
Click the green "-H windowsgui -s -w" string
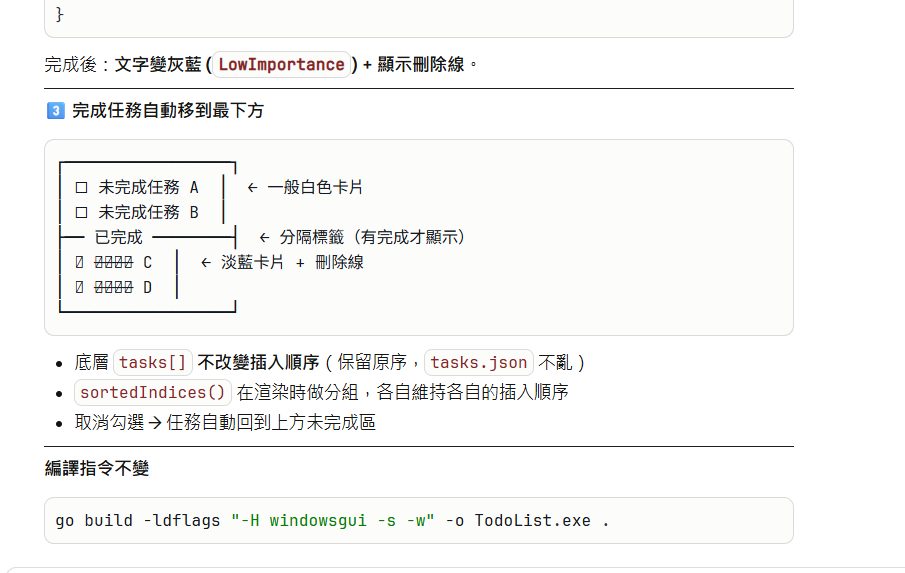click(332, 521)
